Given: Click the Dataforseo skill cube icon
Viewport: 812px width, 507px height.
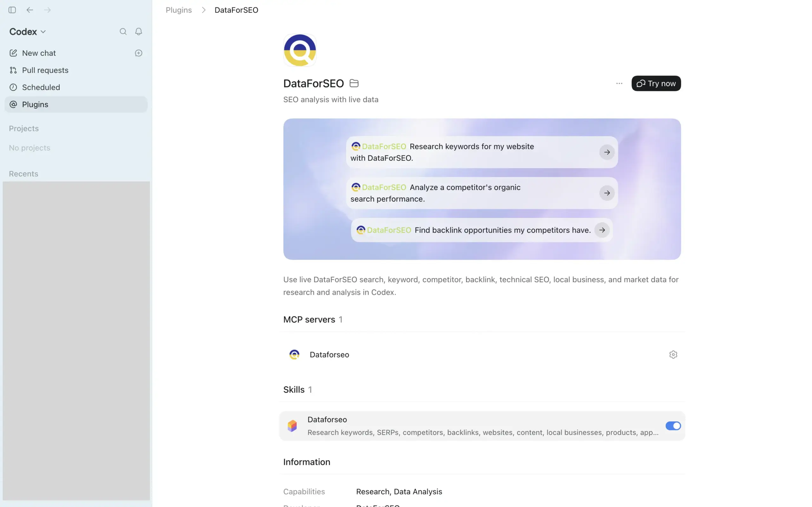Looking at the screenshot, I should 292,426.
